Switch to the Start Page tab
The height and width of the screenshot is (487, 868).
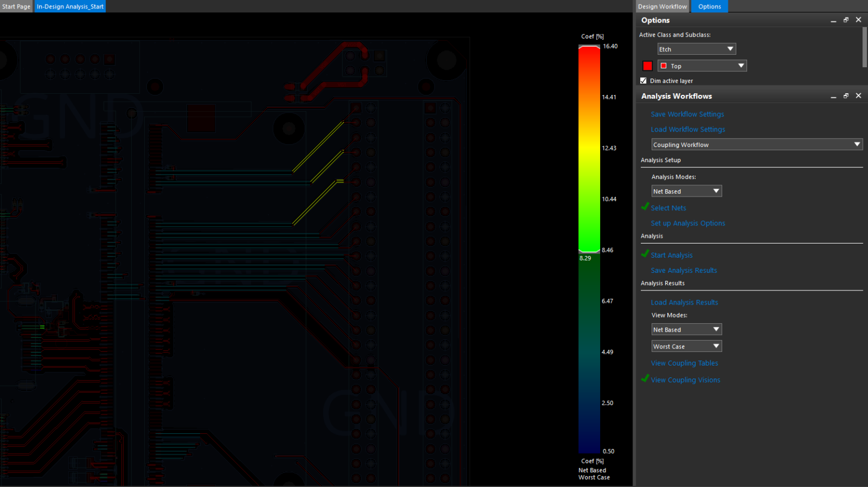coord(16,6)
